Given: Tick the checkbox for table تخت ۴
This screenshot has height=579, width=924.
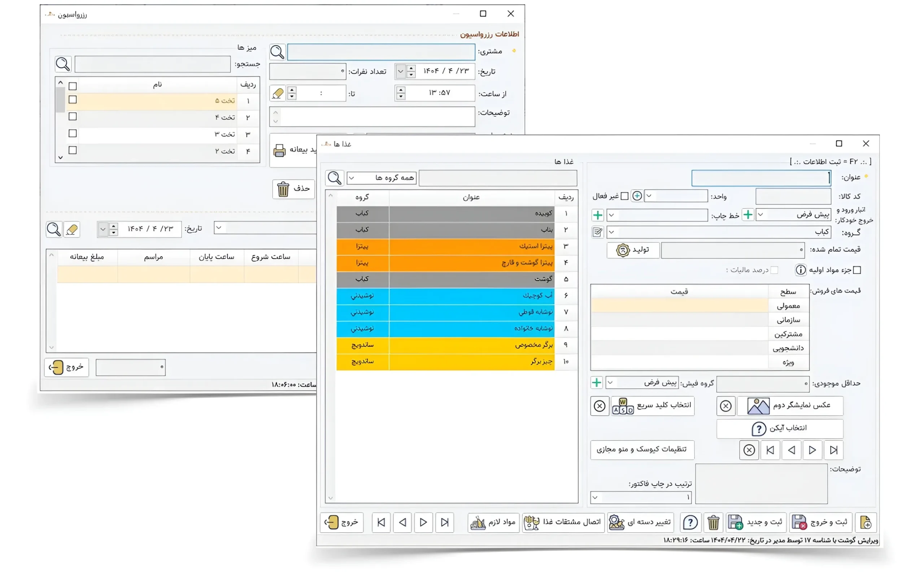Looking at the screenshot, I should coord(73,116).
